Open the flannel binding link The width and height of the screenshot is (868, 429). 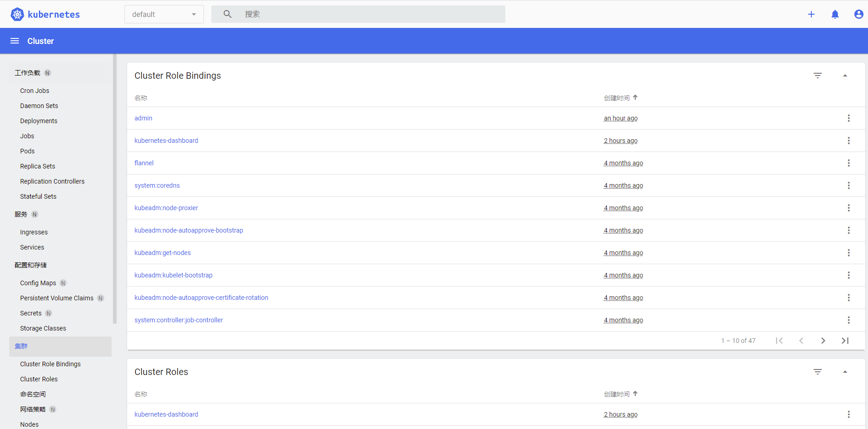pos(144,163)
